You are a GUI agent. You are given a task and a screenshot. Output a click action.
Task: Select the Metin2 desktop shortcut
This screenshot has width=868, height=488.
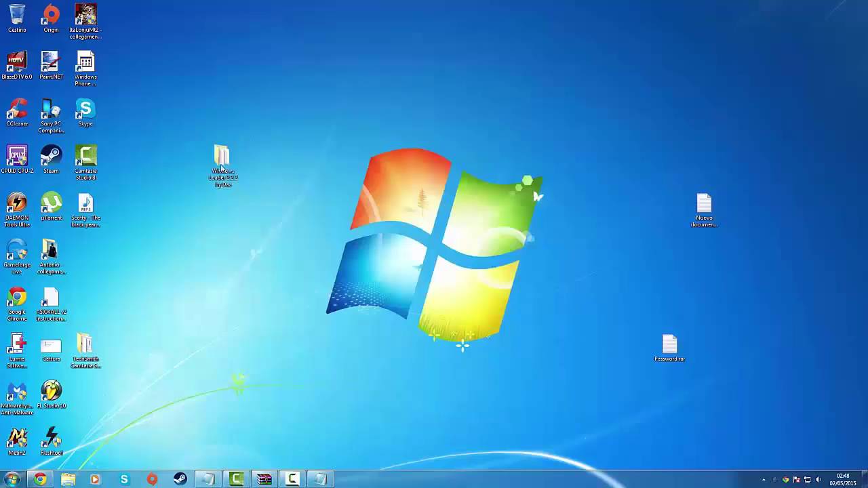click(17, 442)
